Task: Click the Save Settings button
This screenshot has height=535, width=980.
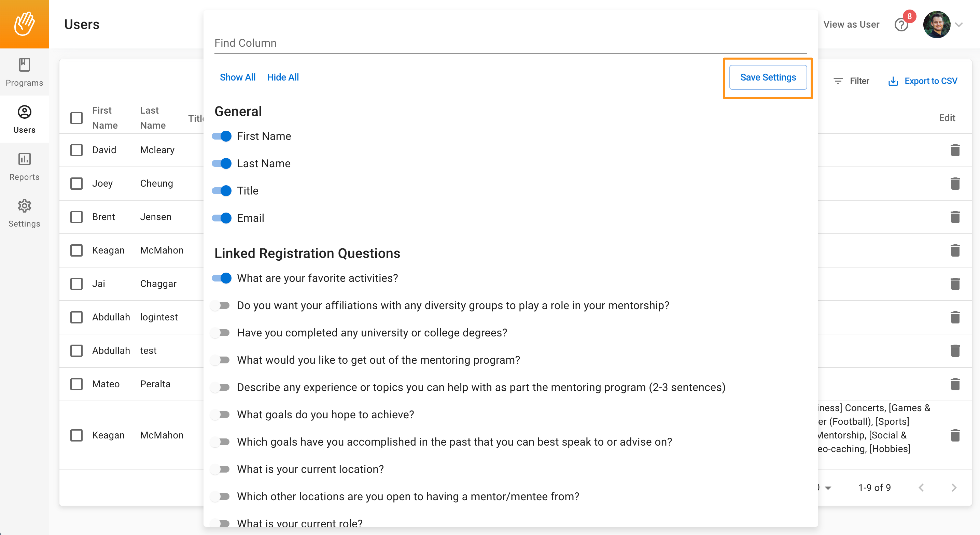Action: pyautogui.click(x=768, y=77)
